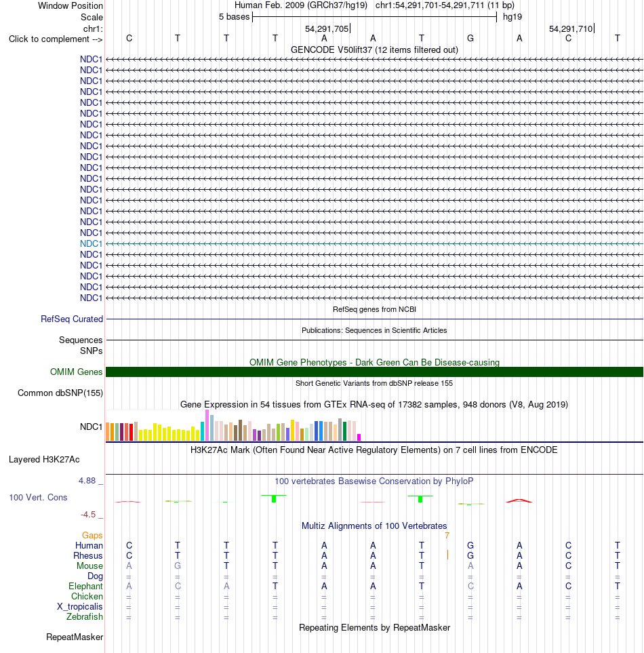Click the Zebrafish alignment row label
The height and width of the screenshot is (653, 644).
[85, 617]
